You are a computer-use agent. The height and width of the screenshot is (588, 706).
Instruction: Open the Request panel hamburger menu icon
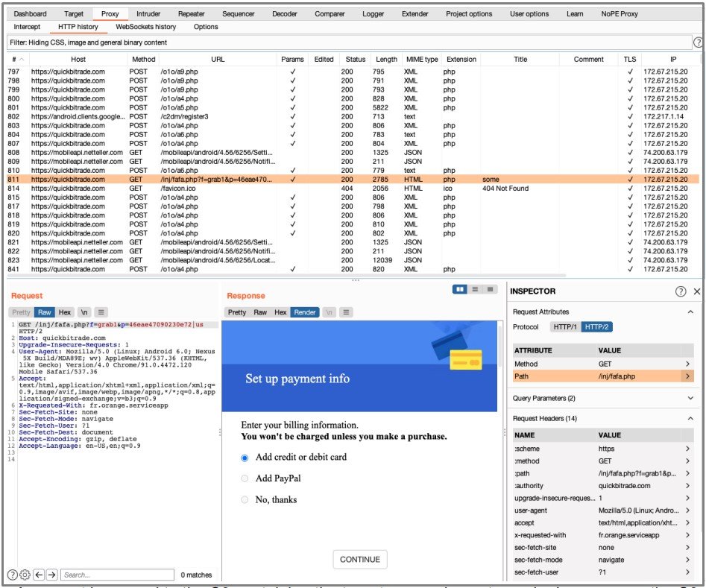pyautogui.click(x=101, y=312)
